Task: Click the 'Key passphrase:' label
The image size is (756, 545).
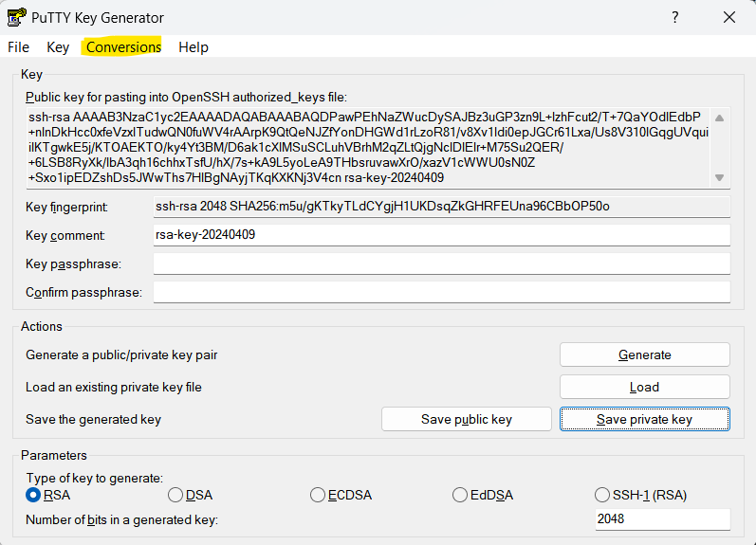Action: tap(73, 264)
